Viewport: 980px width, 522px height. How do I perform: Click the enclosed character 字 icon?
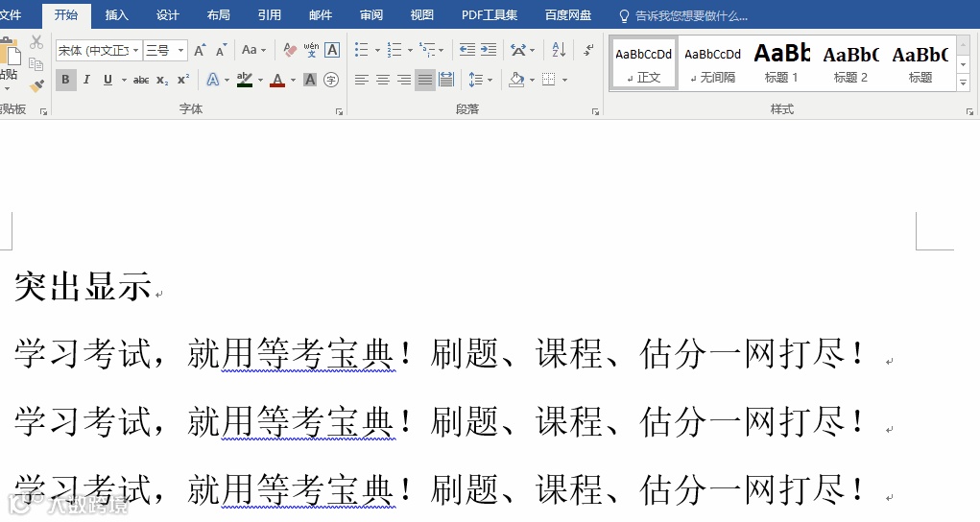pos(332,80)
